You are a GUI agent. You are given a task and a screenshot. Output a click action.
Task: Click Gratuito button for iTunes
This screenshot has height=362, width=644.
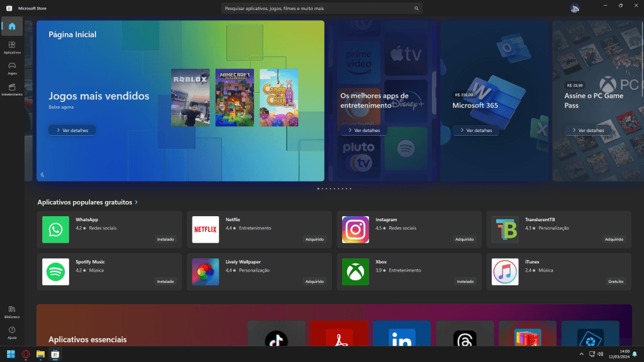coord(615,282)
